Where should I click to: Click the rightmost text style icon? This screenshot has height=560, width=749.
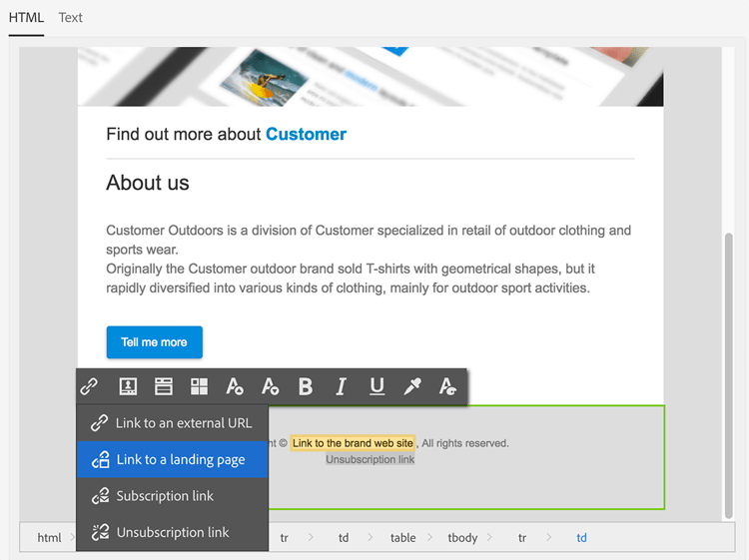click(447, 386)
